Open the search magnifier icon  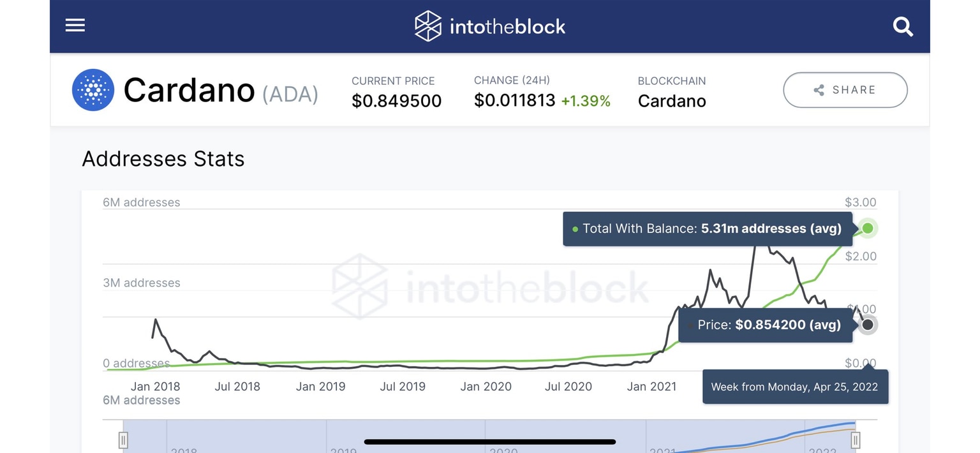coord(903,27)
